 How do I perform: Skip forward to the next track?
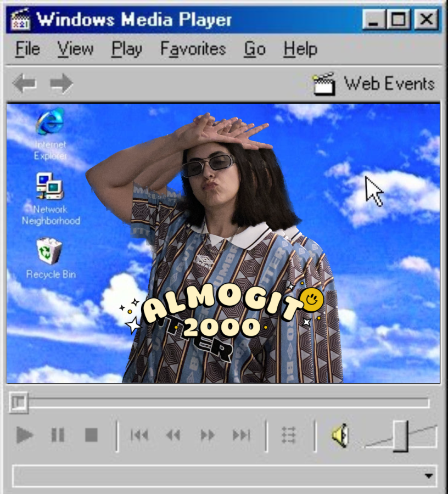[242, 435]
